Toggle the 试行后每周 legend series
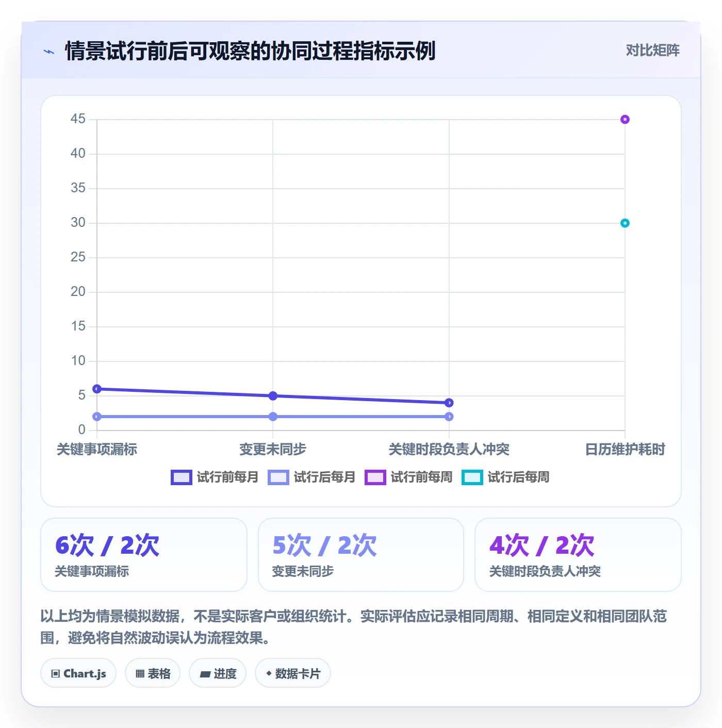This screenshot has height=728, width=722. [505, 477]
